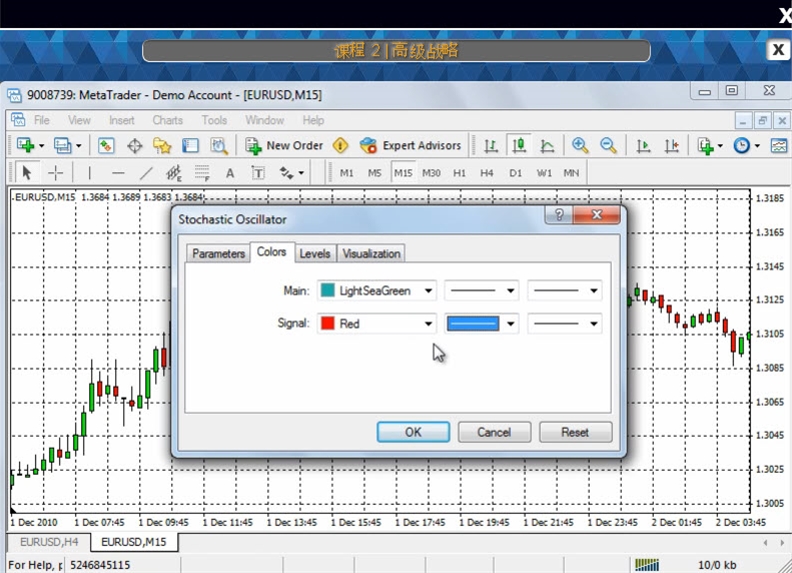Switch to the EURUSD,M15 chart tab
The width and height of the screenshot is (792, 573).
pos(134,542)
